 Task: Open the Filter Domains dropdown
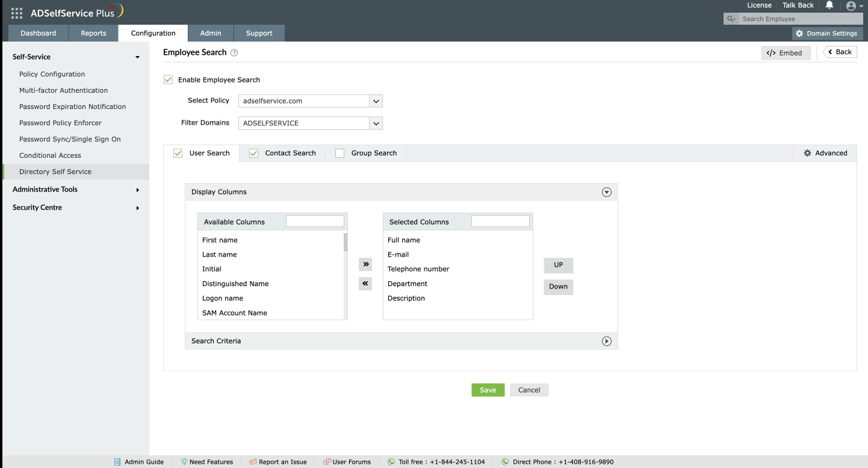tap(376, 123)
